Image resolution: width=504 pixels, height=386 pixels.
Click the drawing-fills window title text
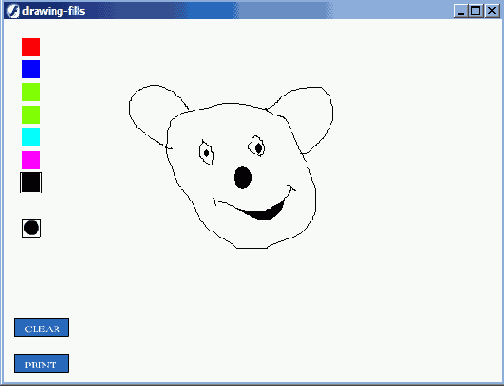53,11
